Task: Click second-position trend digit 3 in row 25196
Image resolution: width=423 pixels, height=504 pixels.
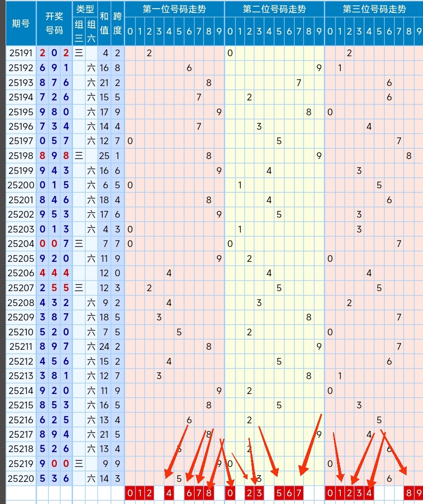Action: pos(259,127)
